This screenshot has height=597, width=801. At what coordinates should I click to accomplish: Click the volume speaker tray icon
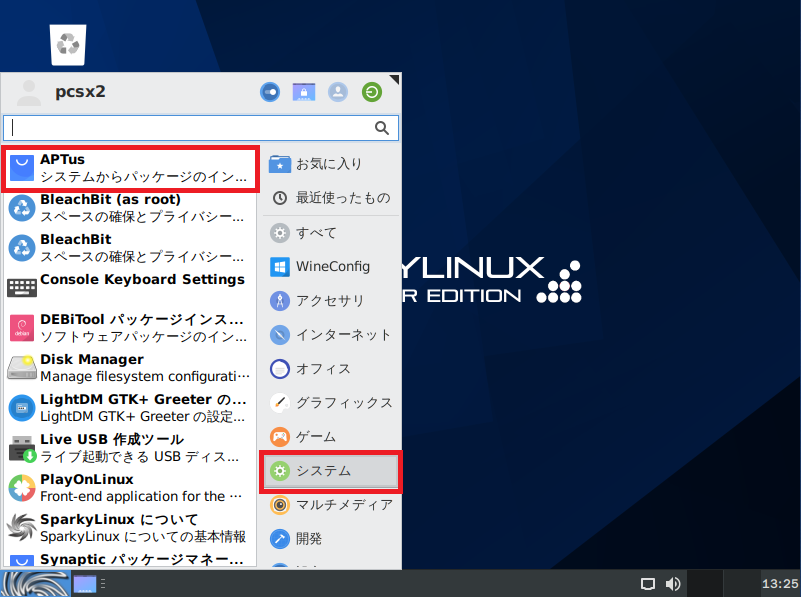pos(673,584)
